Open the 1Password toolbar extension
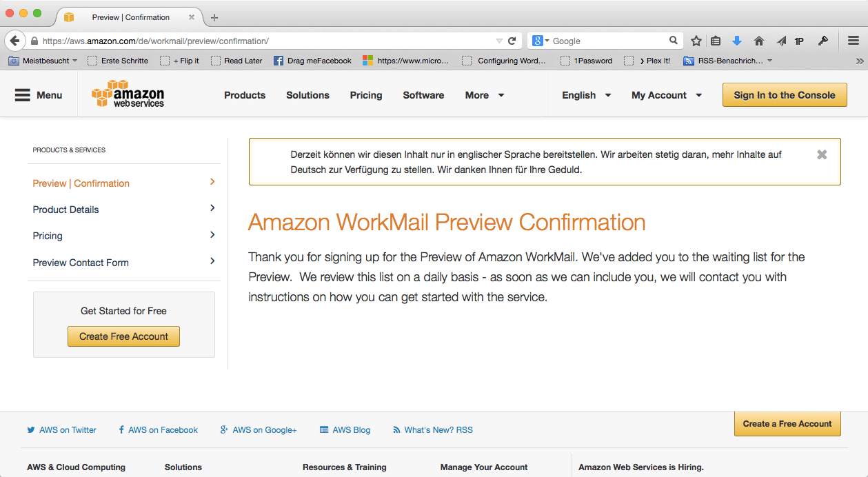Screen dimensions: 868x477 799,41
